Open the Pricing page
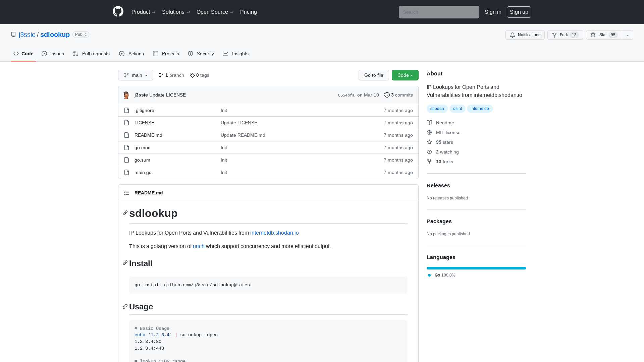This screenshot has height=362, width=644. pyautogui.click(x=249, y=12)
